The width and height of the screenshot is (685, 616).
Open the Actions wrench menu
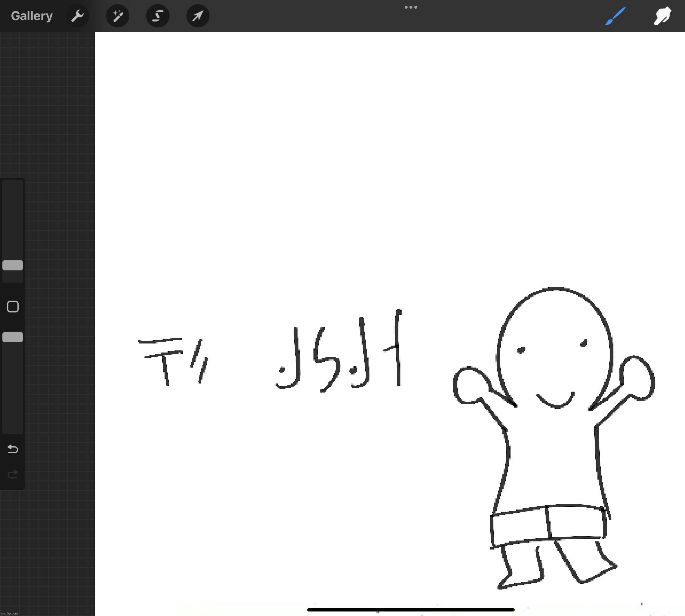pyautogui.click(x=78, y=16)
